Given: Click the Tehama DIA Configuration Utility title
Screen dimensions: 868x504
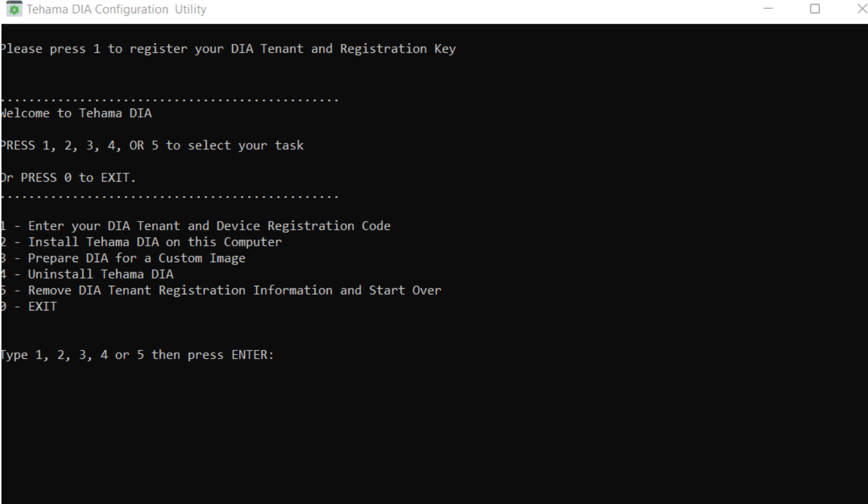Looking at the screenshot, I should click(x=116, y=9).
